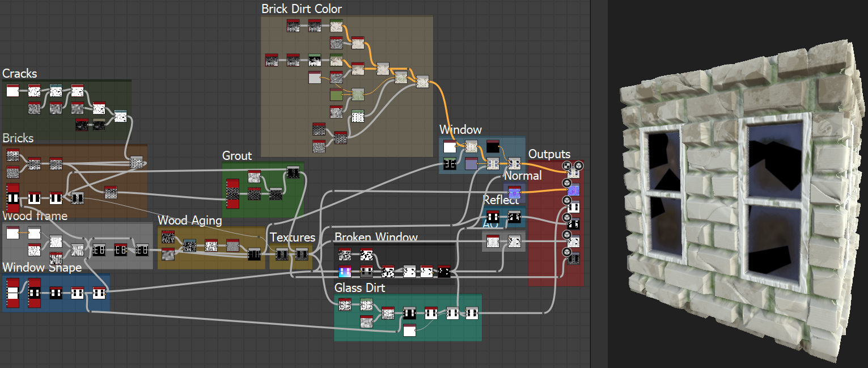This screenshot has width=868, height=368.
Task: Select the first node in AO frame
Action: 493,241
